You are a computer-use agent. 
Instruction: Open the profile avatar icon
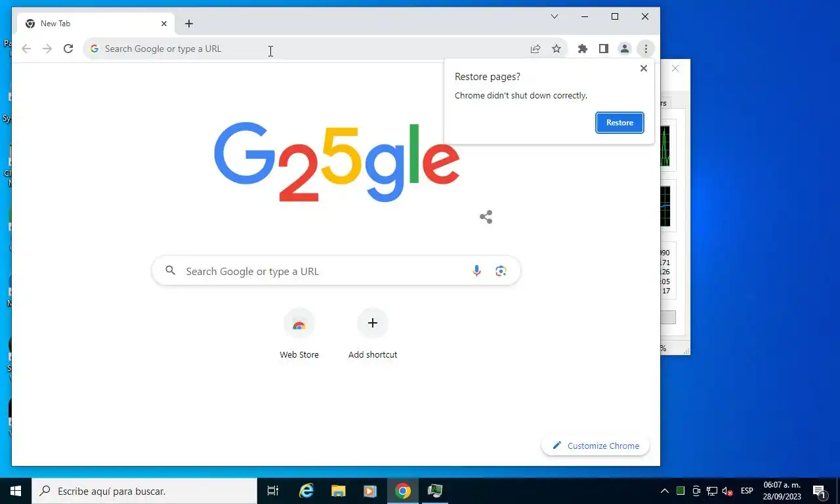click(x=625, y=49)
